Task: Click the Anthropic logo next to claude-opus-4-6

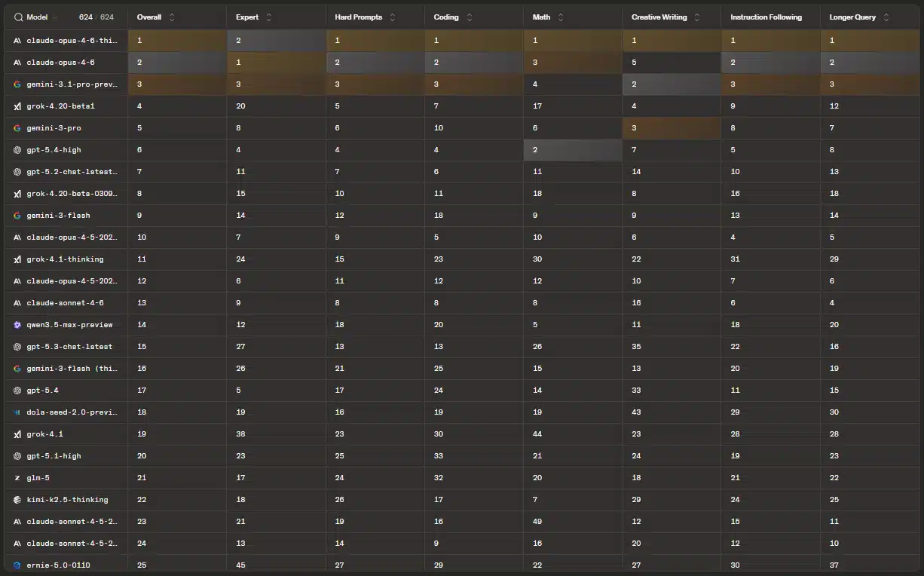Action: (17, 63)
